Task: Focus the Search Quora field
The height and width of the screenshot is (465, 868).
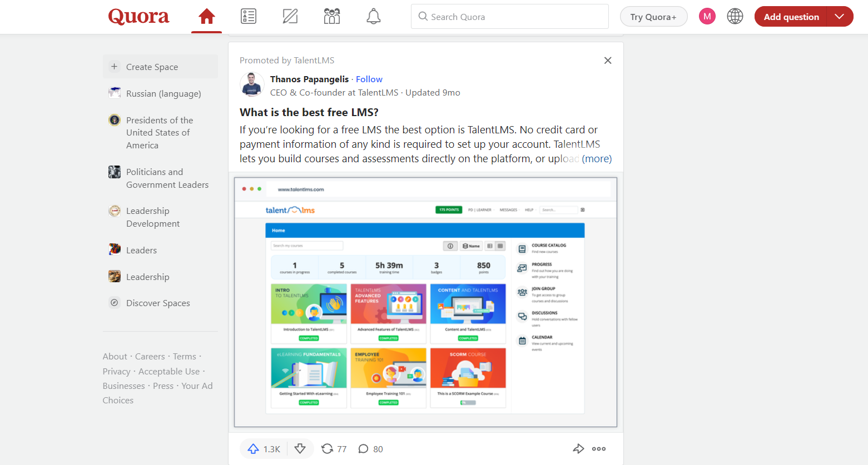Action: [510, 17]
